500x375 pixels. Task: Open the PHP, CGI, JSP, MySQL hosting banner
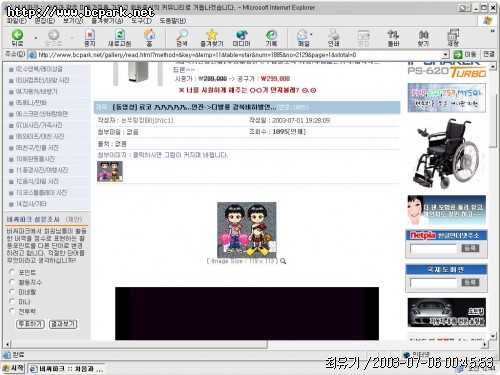click(447, 98)
